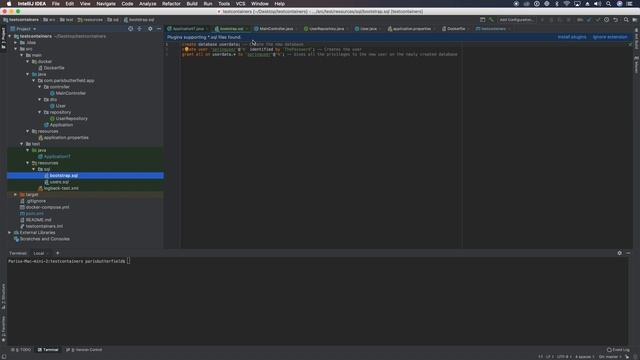Viewport: 640px width, 360px height.
Task: Select the Local terminal tab
Action: pos(39,253)
